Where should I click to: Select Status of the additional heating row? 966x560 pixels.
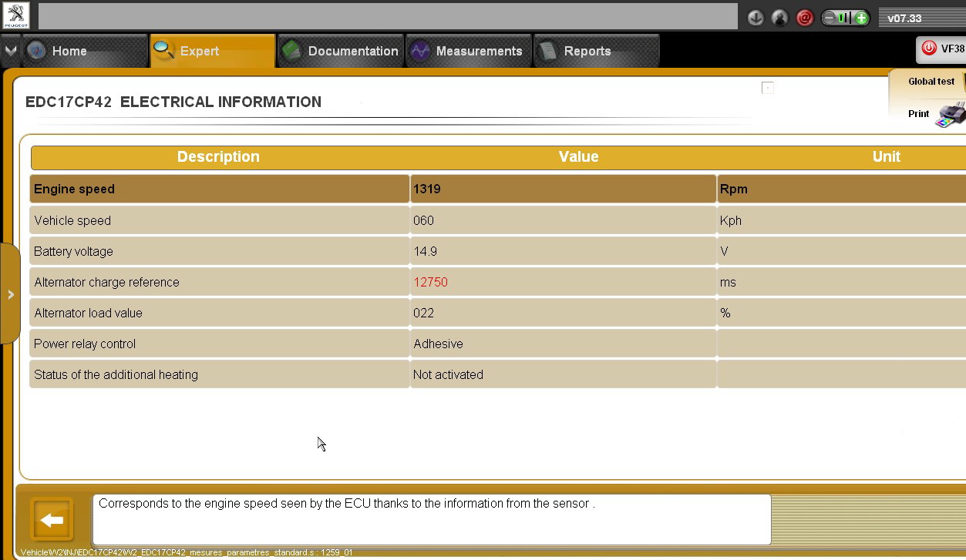[x=497, y=374]
